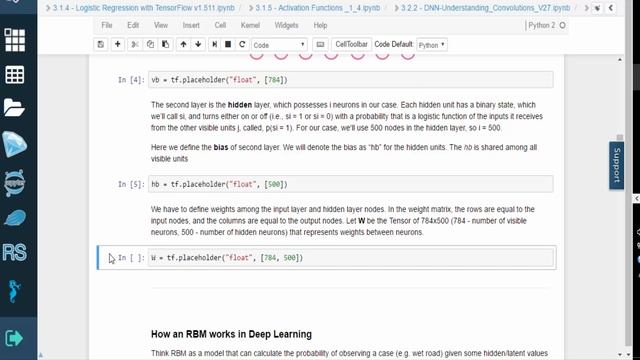Open the command palette keyboard icon
This screenshot has height=360, width=640.
320,44
